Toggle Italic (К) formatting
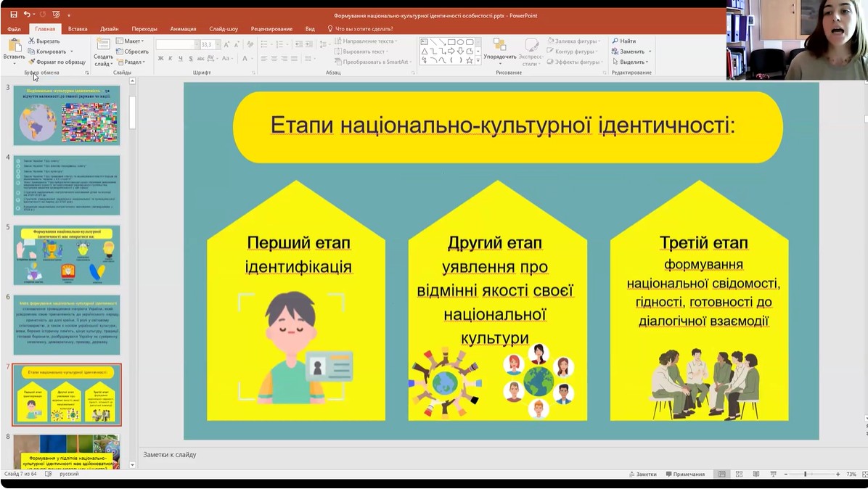The width and height of the screenshot is (868, 489). tap(171, 58)
